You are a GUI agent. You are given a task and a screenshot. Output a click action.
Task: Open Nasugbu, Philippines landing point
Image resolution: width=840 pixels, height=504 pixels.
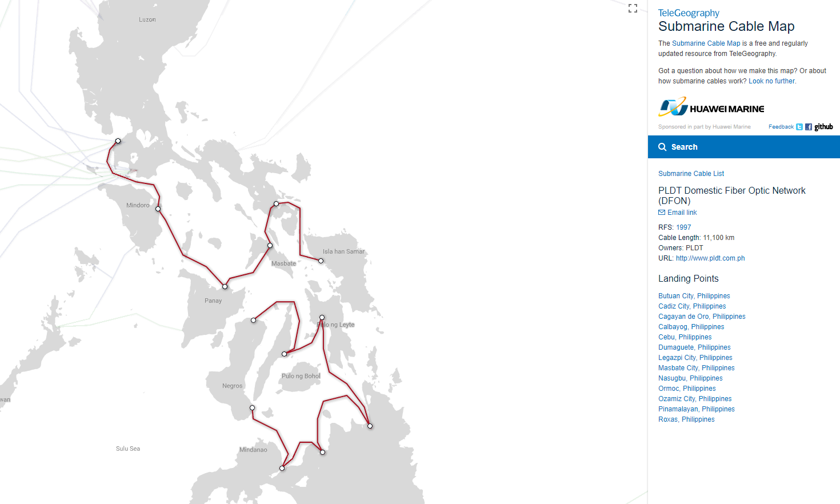click(690, 378)
